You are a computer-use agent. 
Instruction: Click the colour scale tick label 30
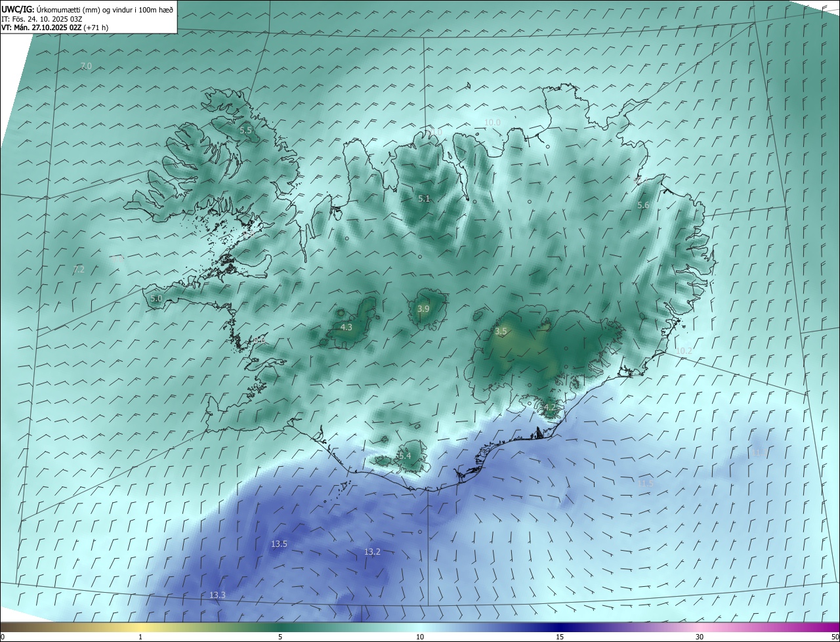coord(700,637)
